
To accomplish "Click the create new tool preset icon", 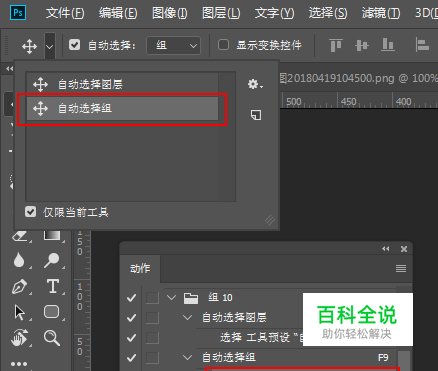I will click(256, 115).
